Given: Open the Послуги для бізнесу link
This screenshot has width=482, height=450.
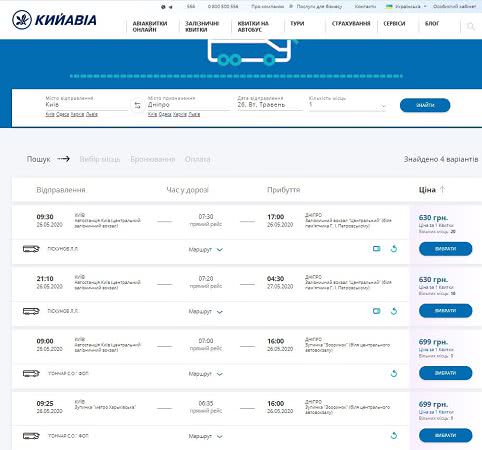Looking at the screenshot, I should [x=319, y=6].
